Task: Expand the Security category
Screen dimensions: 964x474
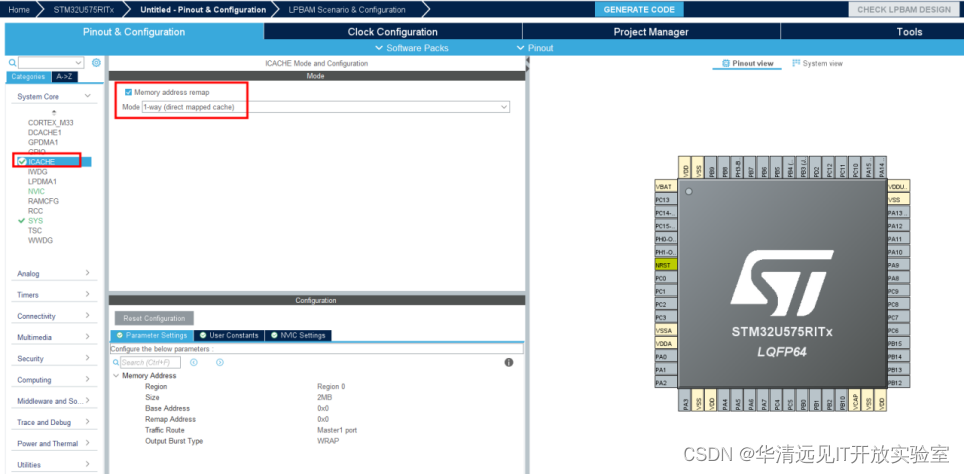Action: pyautogui.click(x=87, y=358)
